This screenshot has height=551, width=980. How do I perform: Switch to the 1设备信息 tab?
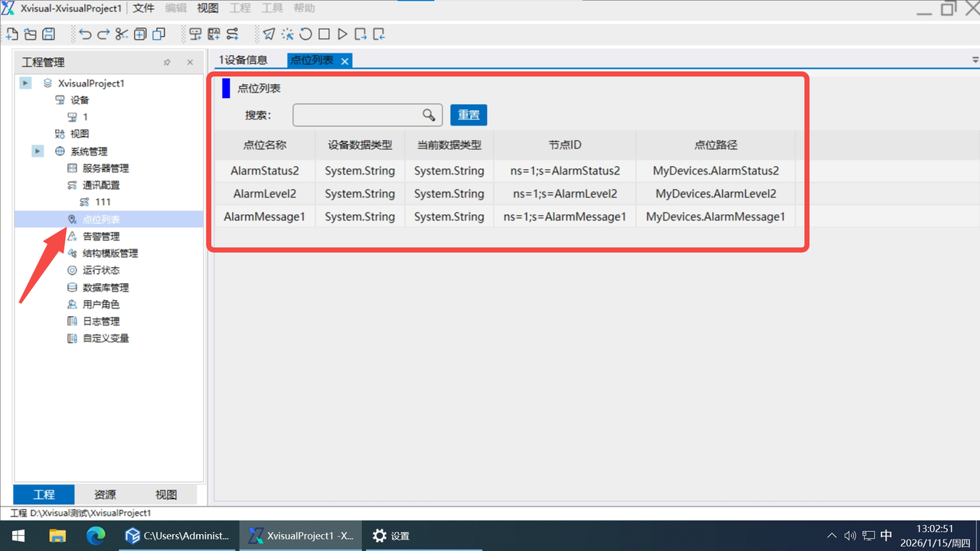pyautogui.click(x=243, y=60)
